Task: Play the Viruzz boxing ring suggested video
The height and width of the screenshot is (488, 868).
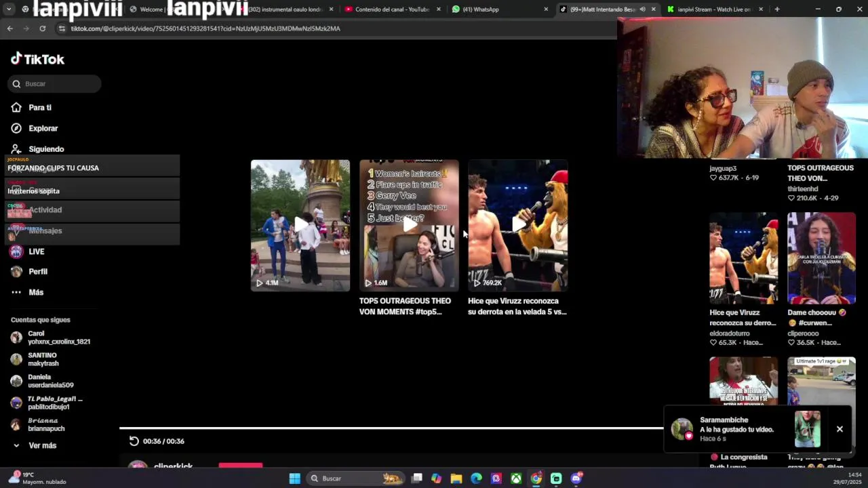Action: (x=518, y=226)
